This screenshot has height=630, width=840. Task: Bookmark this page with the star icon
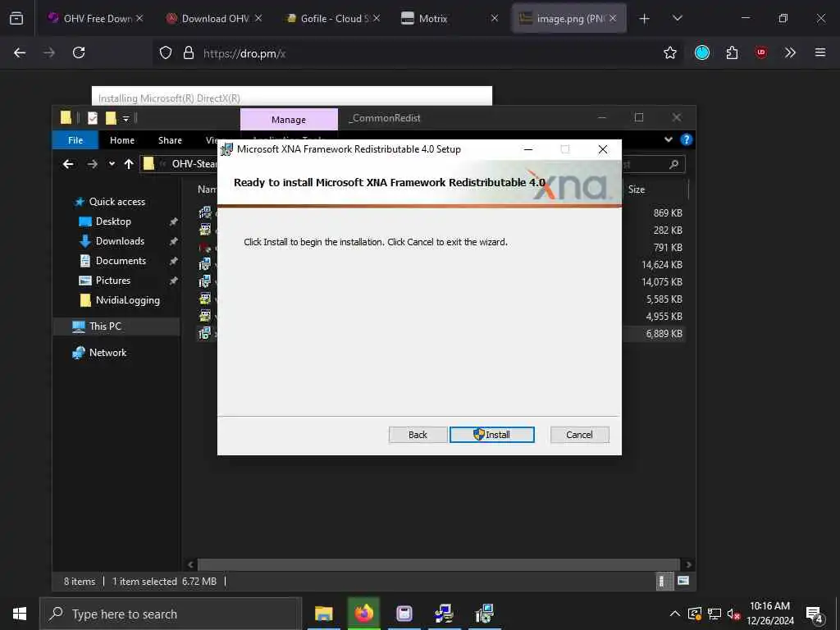click(x=669, y=52)
